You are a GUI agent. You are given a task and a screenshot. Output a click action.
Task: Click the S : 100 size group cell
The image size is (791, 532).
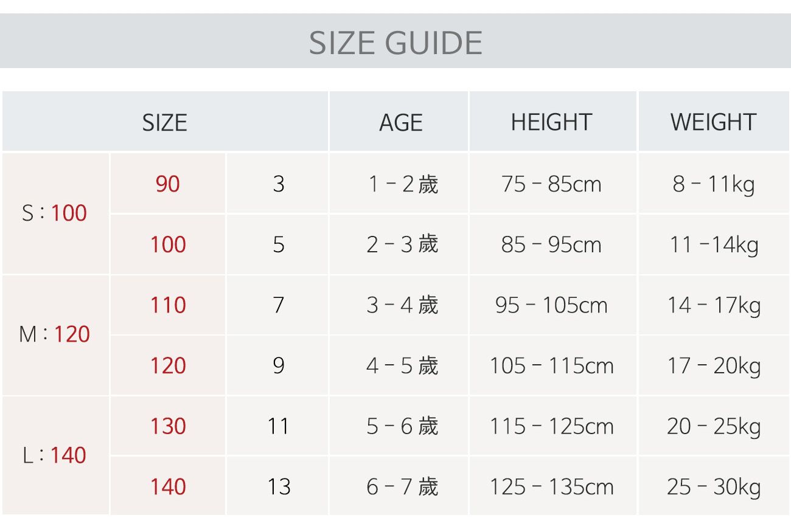55,213
